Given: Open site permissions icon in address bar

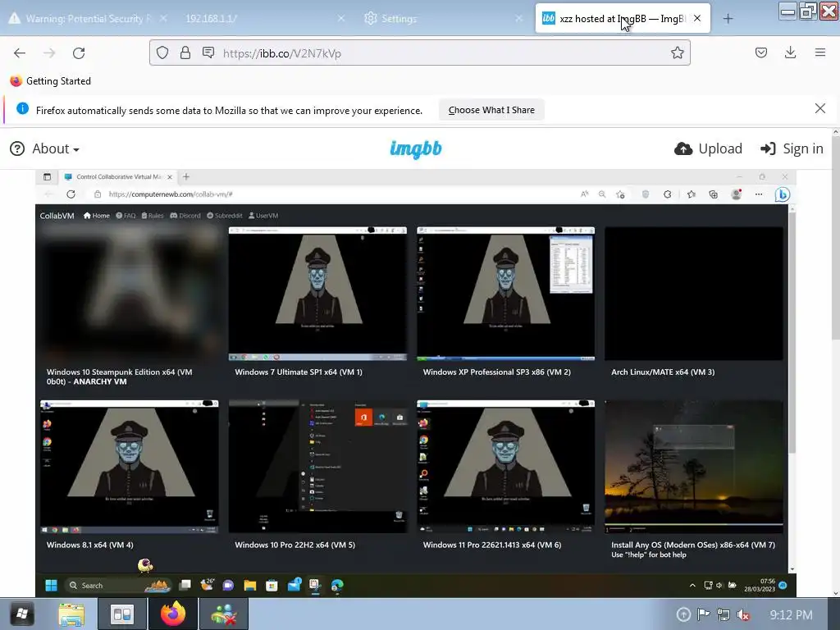Looking at the screenshot, I should pos(208,52).
